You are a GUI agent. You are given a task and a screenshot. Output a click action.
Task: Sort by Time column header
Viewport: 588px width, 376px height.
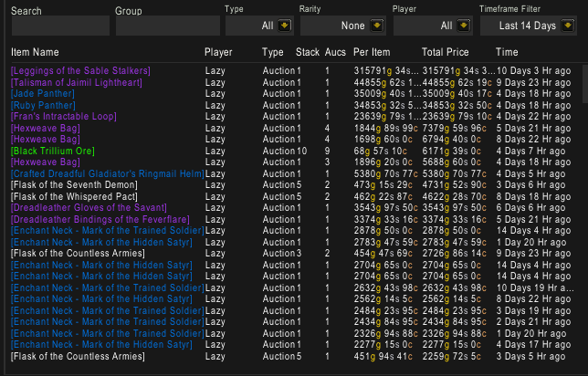point(506,53)
